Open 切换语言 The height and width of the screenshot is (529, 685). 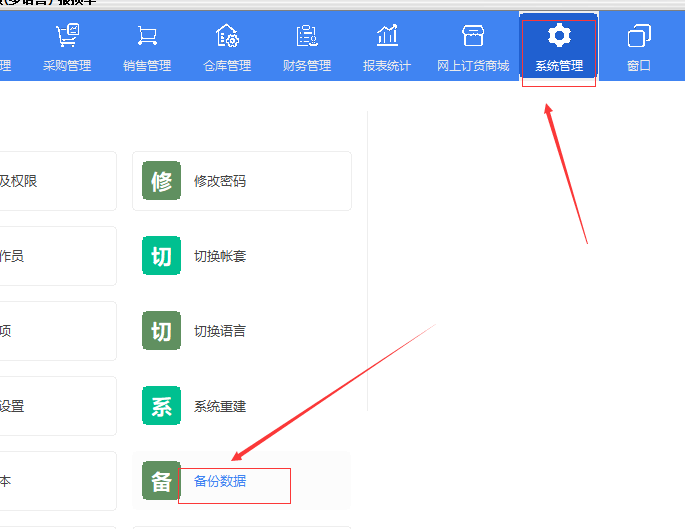220,331
